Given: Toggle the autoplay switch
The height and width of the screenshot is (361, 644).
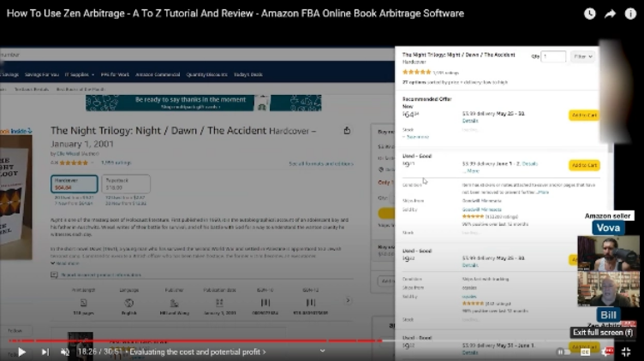Looking at the screenshot, I should 563,352.
